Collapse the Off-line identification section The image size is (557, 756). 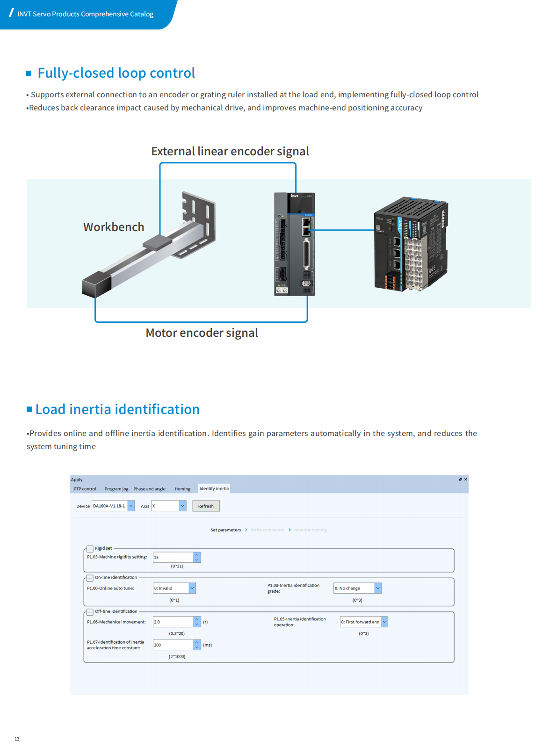pyautogui.click(x=90, y=612)
